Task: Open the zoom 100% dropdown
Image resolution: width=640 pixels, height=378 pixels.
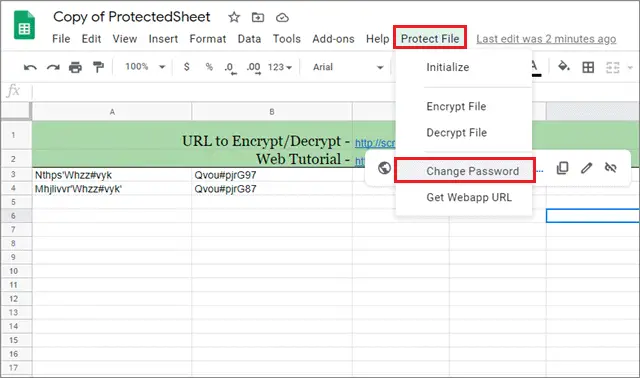Action: tap(145, 67)
